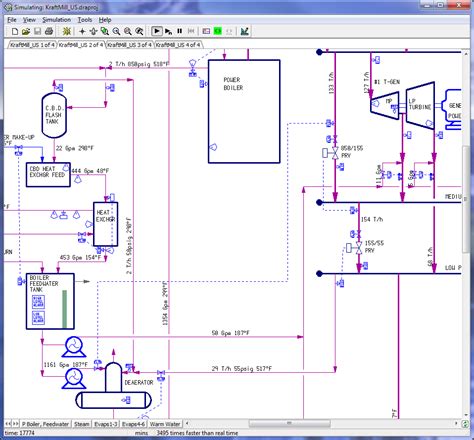474x440 pixels.
Task: Click the zoom out magnifier icon
Action: (x=128, y=31)
